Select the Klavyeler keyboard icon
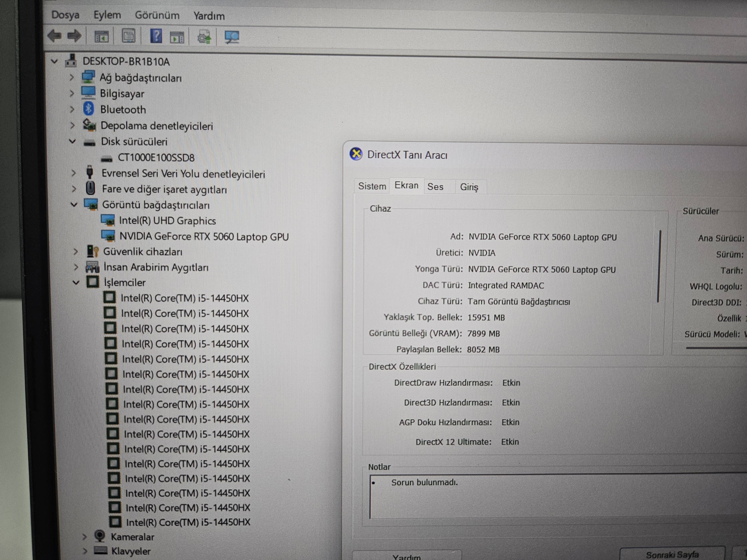 pyautogui.click(x=101, y=550)
